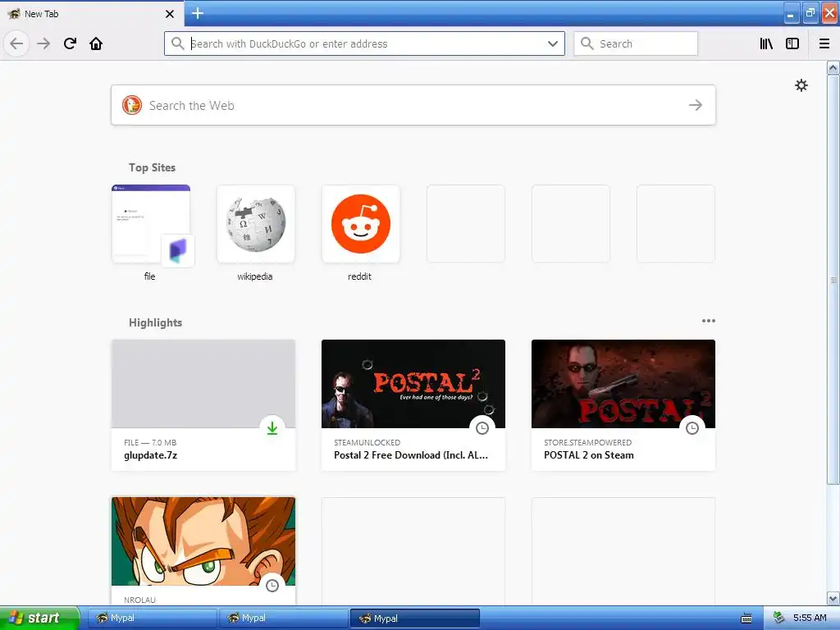
Task: Toggle the sidebar view icon
Action: coord(792,43)
